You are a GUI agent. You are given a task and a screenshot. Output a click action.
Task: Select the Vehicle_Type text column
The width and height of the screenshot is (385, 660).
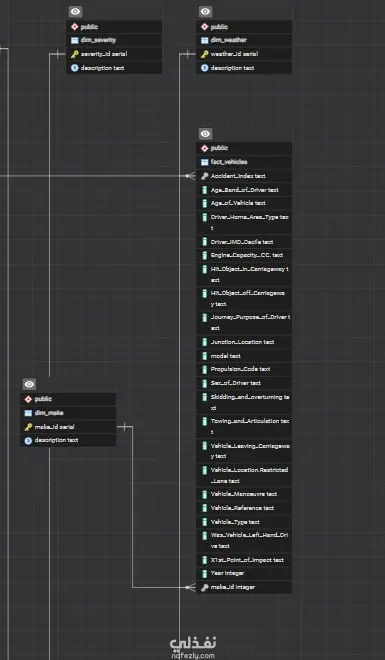[x=244, y=522]
